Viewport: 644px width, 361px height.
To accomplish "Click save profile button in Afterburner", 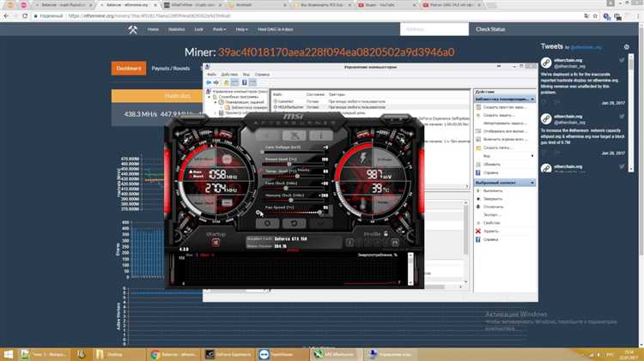I will 395,243.
